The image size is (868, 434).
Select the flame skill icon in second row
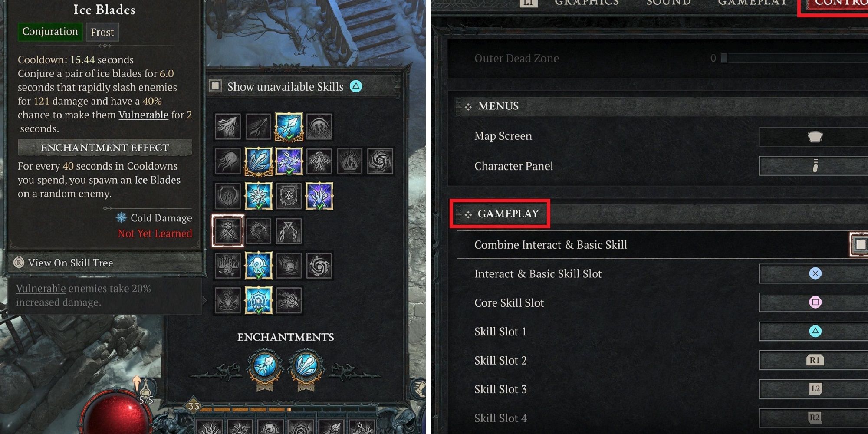pos(349,161)
